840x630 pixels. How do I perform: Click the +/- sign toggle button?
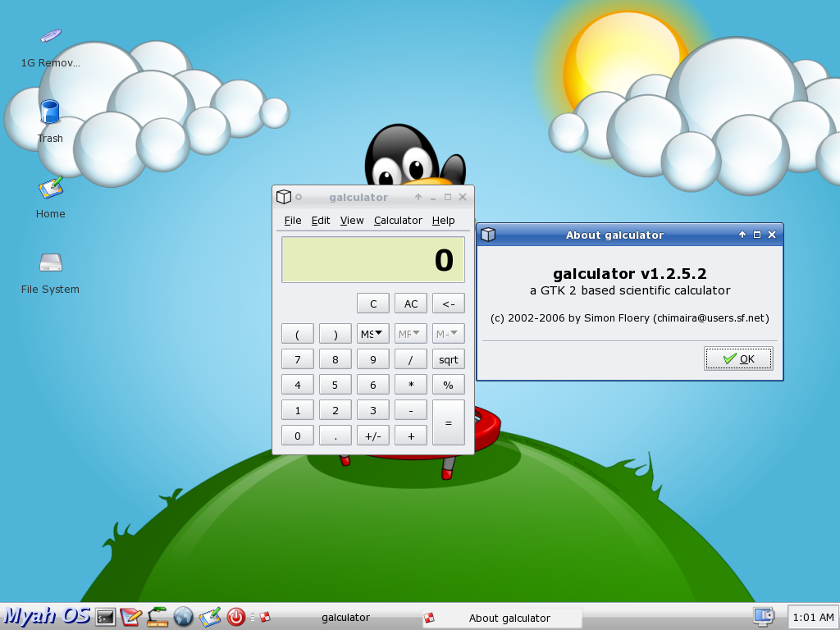[x=373, y=436]
